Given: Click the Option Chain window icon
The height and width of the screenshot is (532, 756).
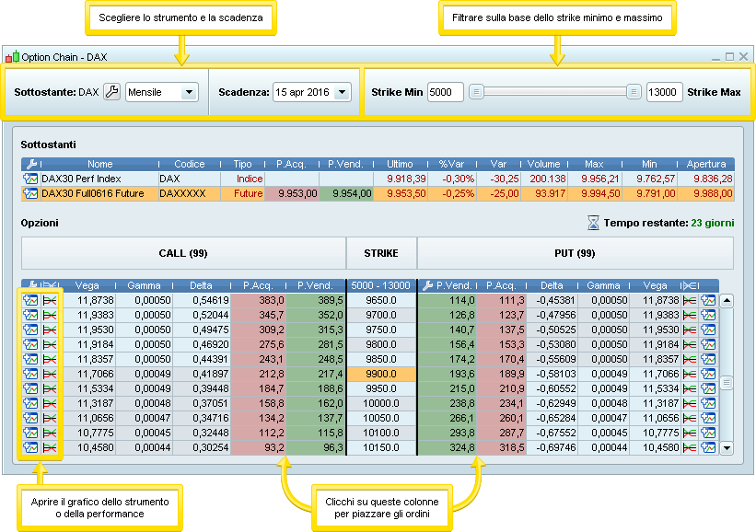Looking at the screenshot, I should click(x=13, y=57).
